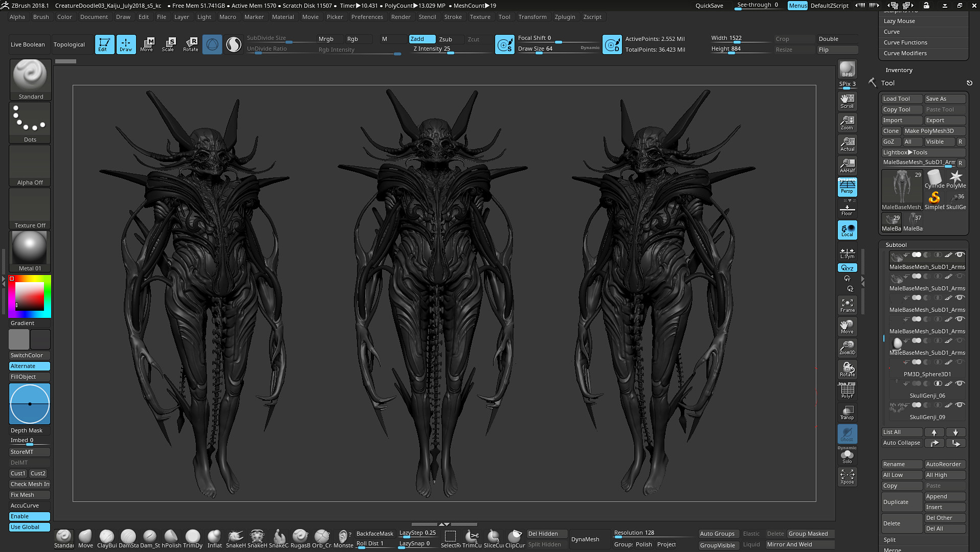The width and height of the screenshot is (980, 552).
Task: Activate the Edit mode icon
Action: click(104, 44)
